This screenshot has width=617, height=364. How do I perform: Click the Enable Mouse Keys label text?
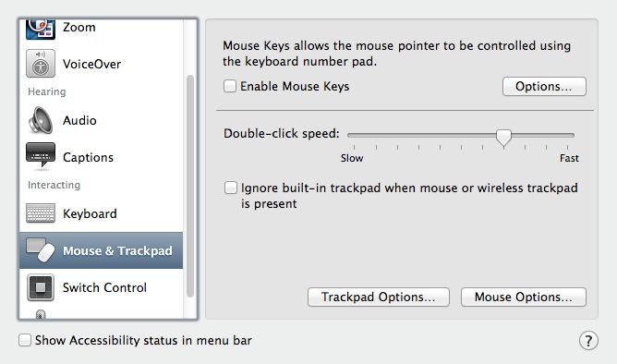point(295,86)
